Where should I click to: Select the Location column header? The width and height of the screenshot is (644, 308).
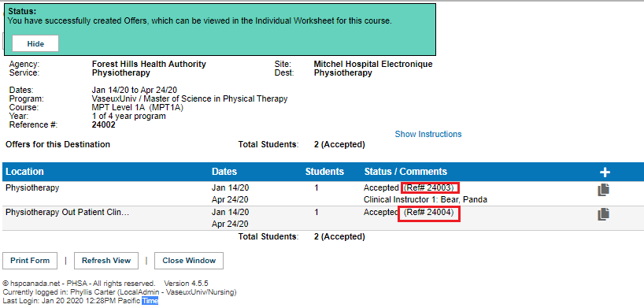coord(24,172)
